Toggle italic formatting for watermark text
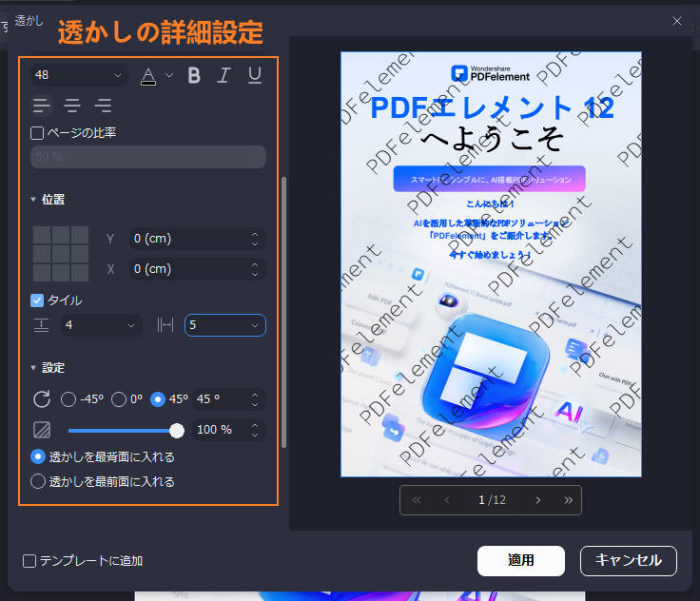The height and width of the screenshot is (601, 700). [224, 75]
